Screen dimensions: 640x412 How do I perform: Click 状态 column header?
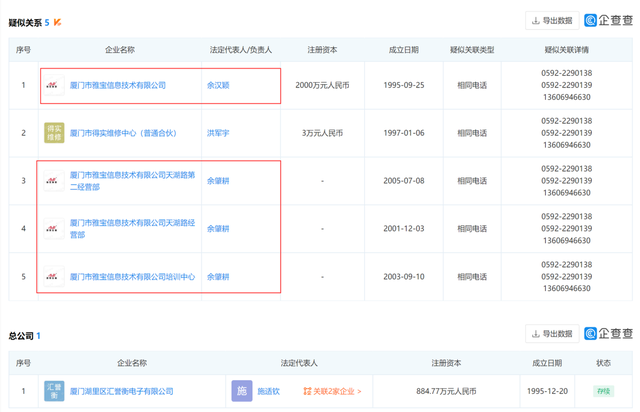click(603, 363)
